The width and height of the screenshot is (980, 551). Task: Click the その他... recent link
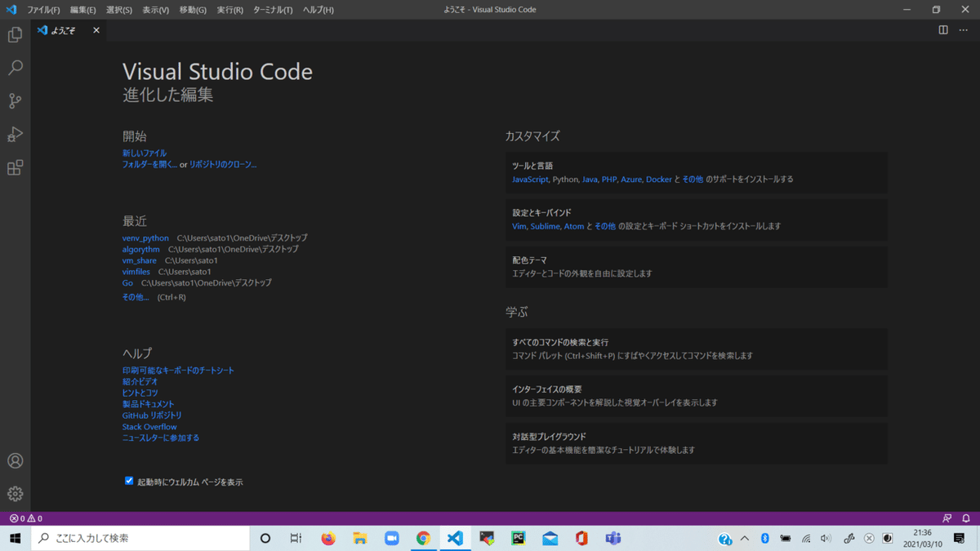pos(136,297)
